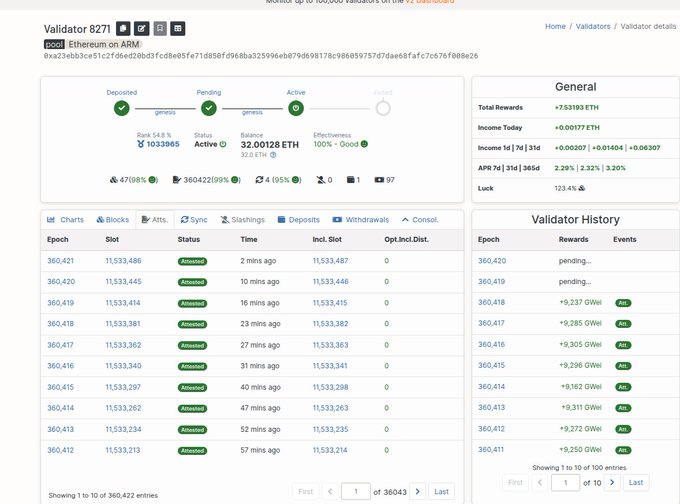This screenshot has width=680, height=504.
Task: Bookmark validator 8271 to watchlist
Action: coord(159,29)
